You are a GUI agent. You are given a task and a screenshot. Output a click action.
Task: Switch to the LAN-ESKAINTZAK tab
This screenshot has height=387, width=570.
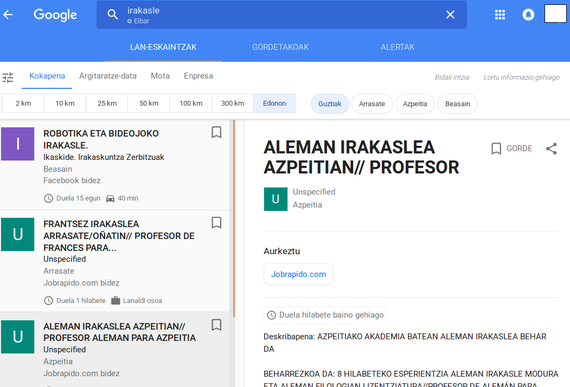coord(163,47)
